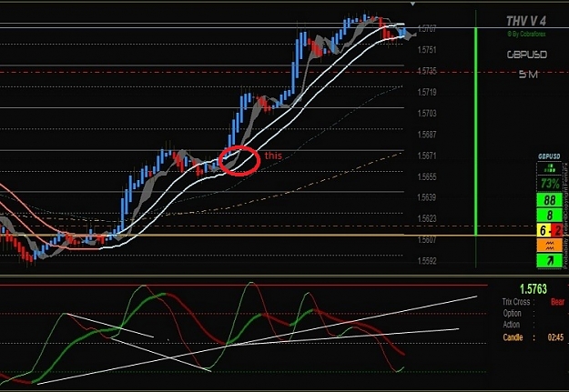Click the 1.5639 price scale label

427,197
